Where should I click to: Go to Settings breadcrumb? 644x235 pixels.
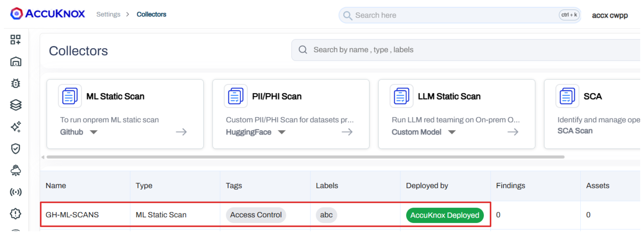point(108,14)
